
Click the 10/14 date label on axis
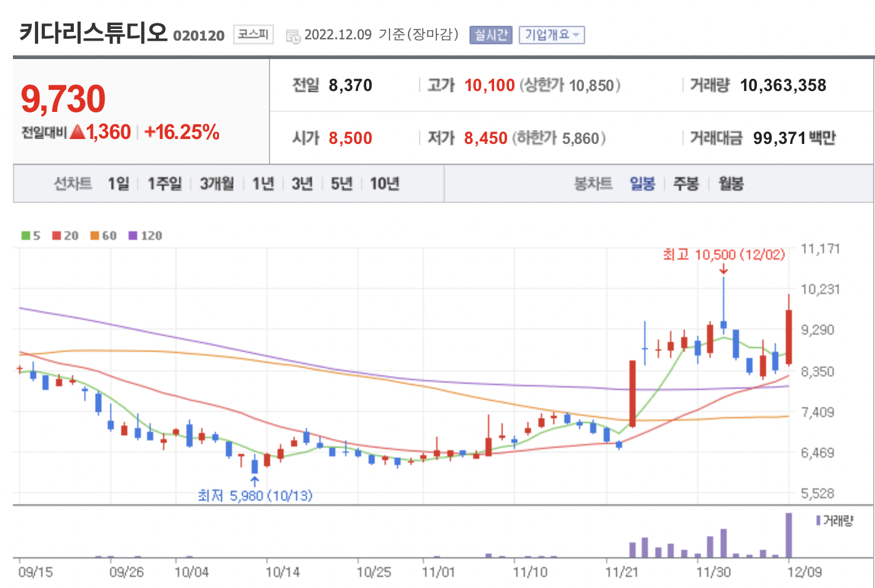tap(282, 572)
